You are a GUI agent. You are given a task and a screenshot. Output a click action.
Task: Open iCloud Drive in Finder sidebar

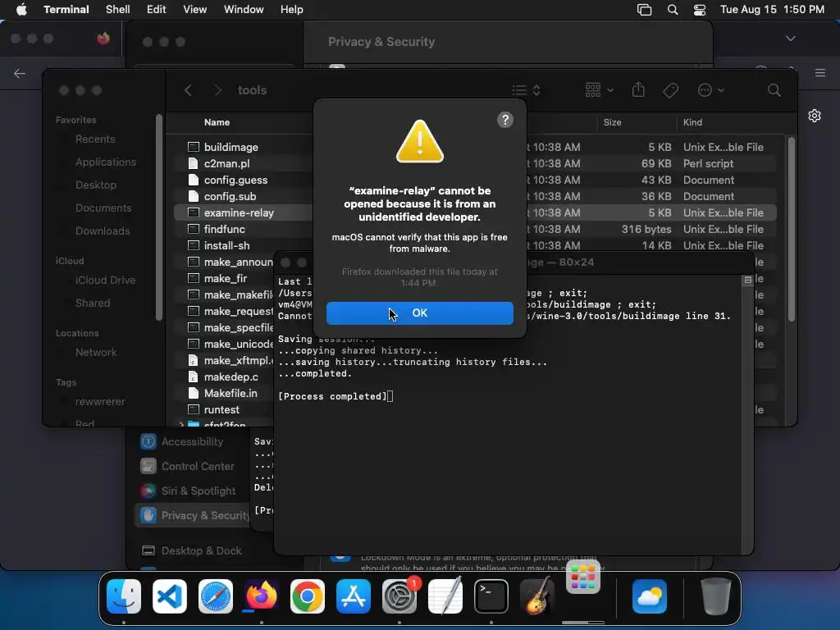click(x=105, y=281)
